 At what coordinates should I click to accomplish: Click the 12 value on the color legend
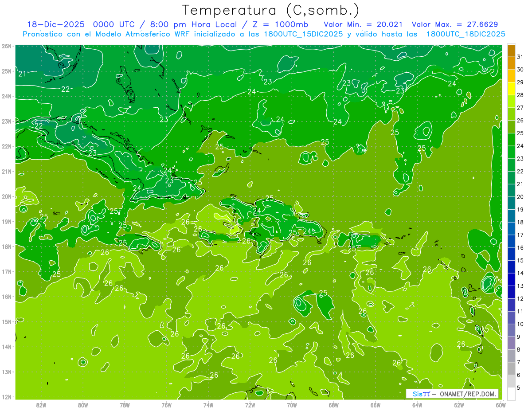pos(520,299)
